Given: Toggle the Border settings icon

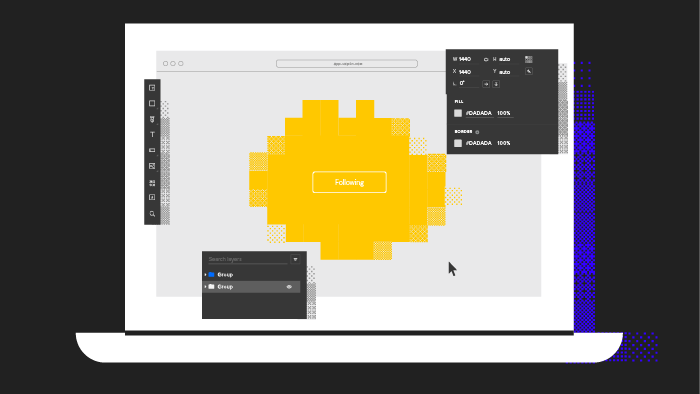Looking at the screenshot, I should (477, 132).
